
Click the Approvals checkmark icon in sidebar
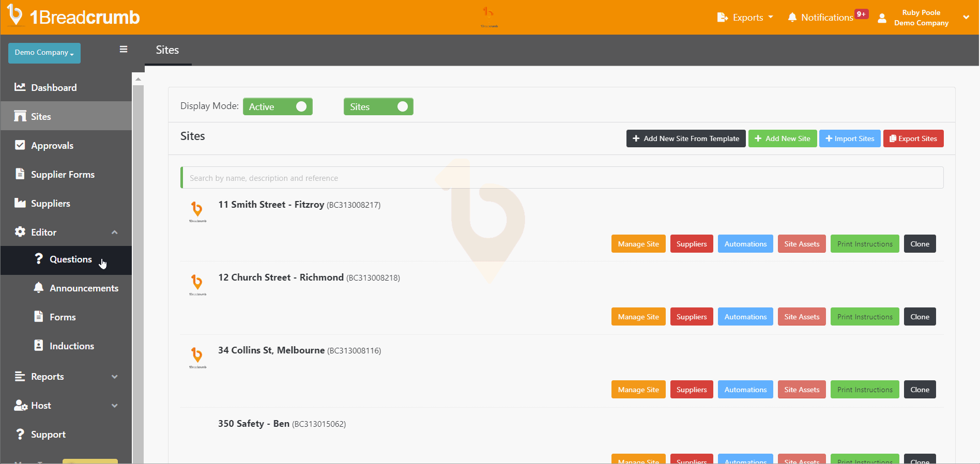pyautogui.click(x=20, y=145)
